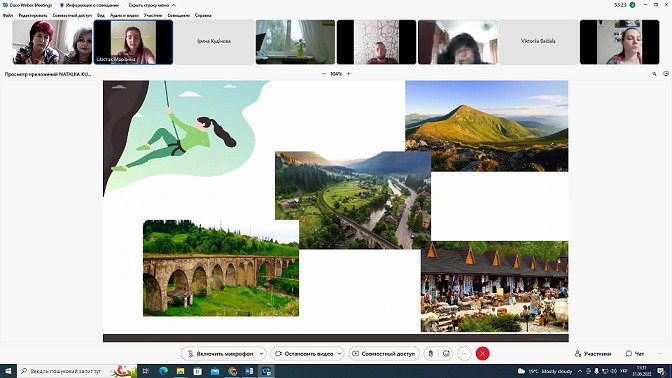Click the green connection status icon

pyautogui.click(x=632, y=5)
